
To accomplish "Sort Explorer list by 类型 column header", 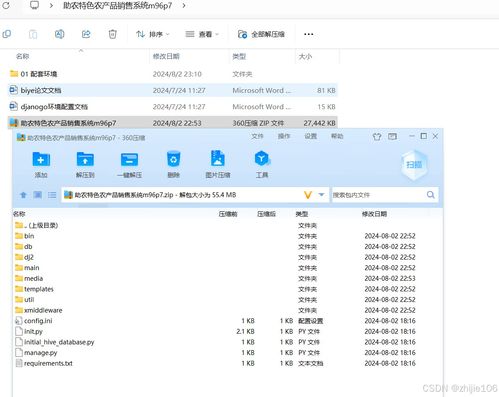I will click(x=239, y=56).
